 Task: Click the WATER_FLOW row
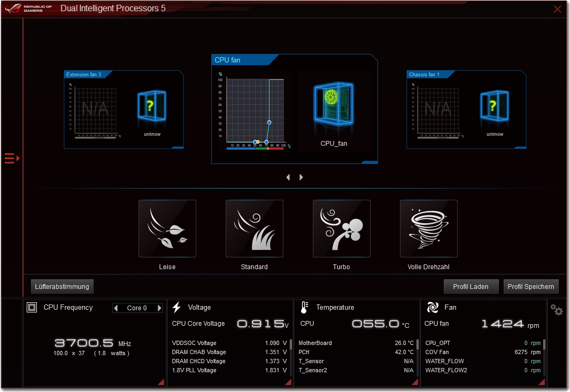pos(483,361)
